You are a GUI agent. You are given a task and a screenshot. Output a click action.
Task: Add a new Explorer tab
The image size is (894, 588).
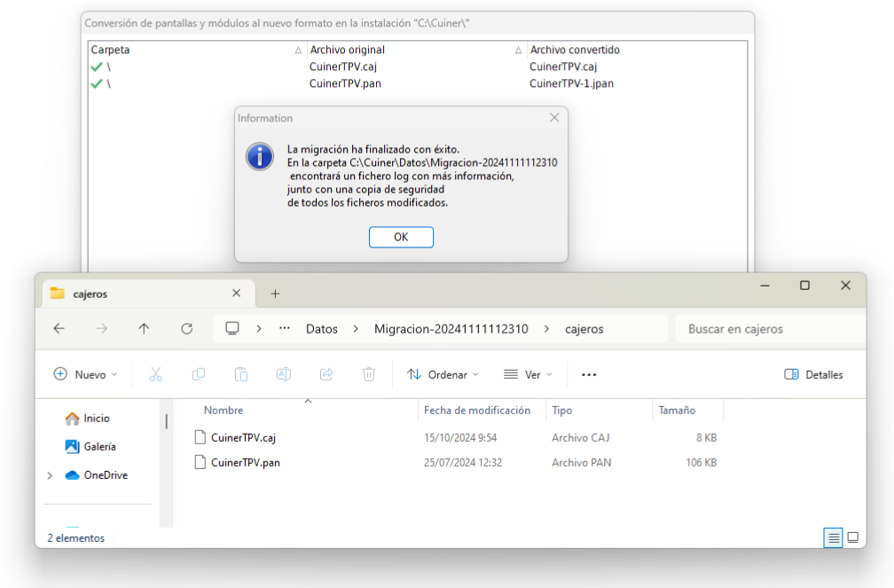[275, 294]
